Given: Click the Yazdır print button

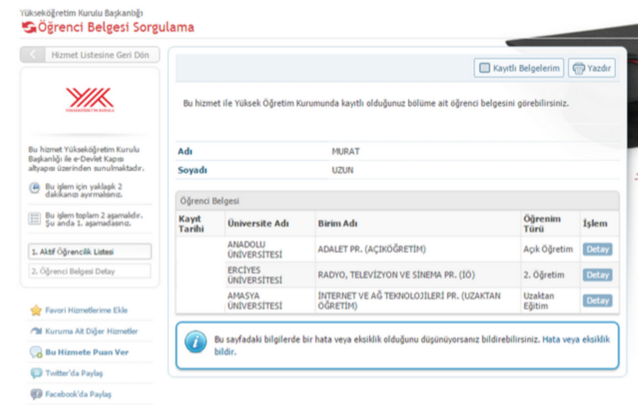Looking at the screenshot, I should coord(592,68).
